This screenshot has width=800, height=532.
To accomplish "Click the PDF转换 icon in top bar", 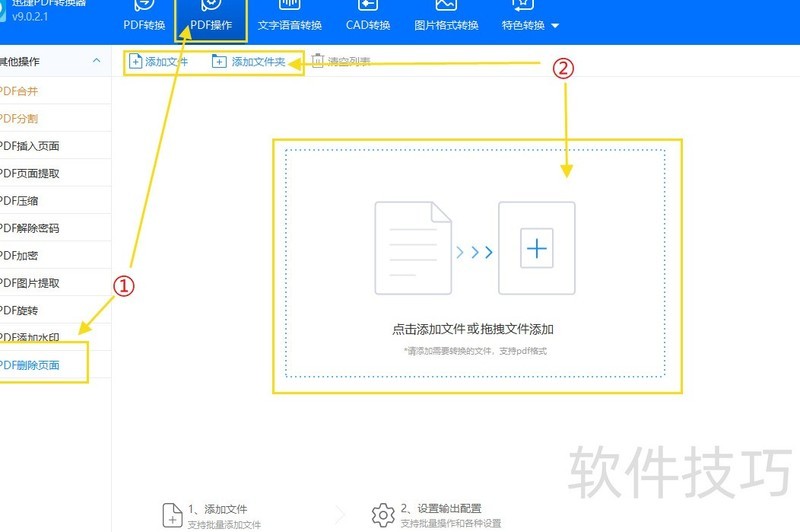I will pos(144,5).
